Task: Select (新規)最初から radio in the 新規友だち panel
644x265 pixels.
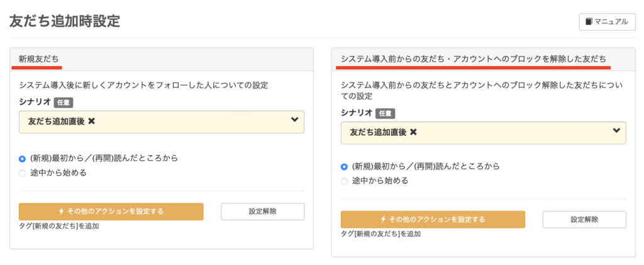Action: (23, 159)
